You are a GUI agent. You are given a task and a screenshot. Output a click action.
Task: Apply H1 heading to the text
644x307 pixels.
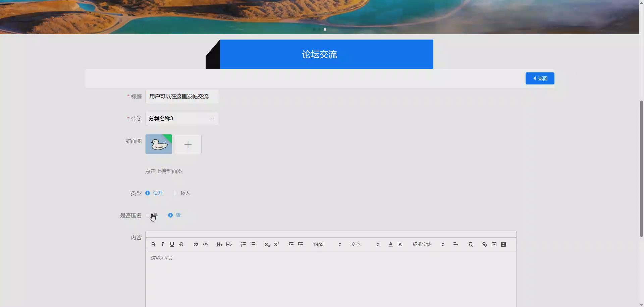(x=219, y=244)
